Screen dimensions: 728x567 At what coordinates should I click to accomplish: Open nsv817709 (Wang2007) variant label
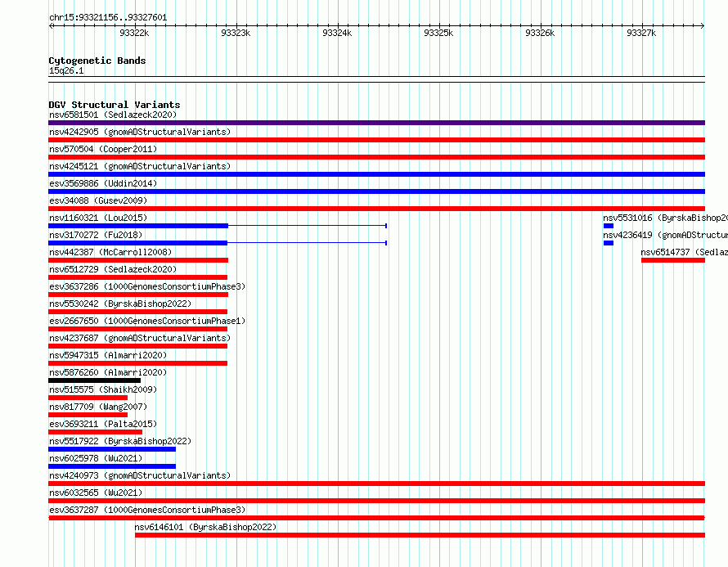[x=98, y=407]
